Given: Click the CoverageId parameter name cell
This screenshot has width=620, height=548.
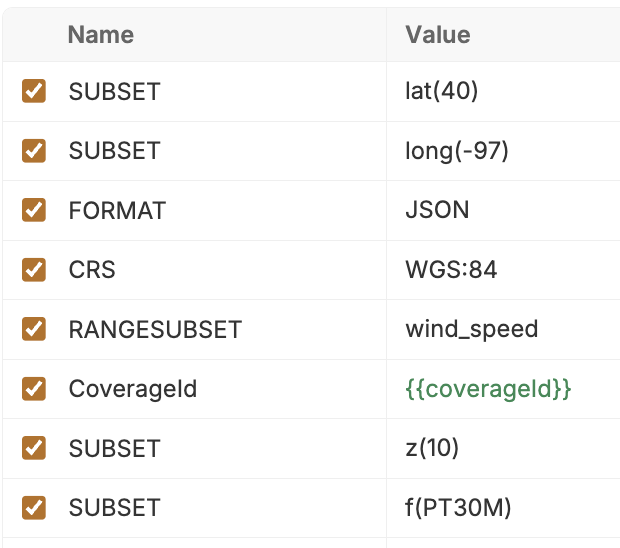Looking at the screenshot, I should tap(132, 389).
